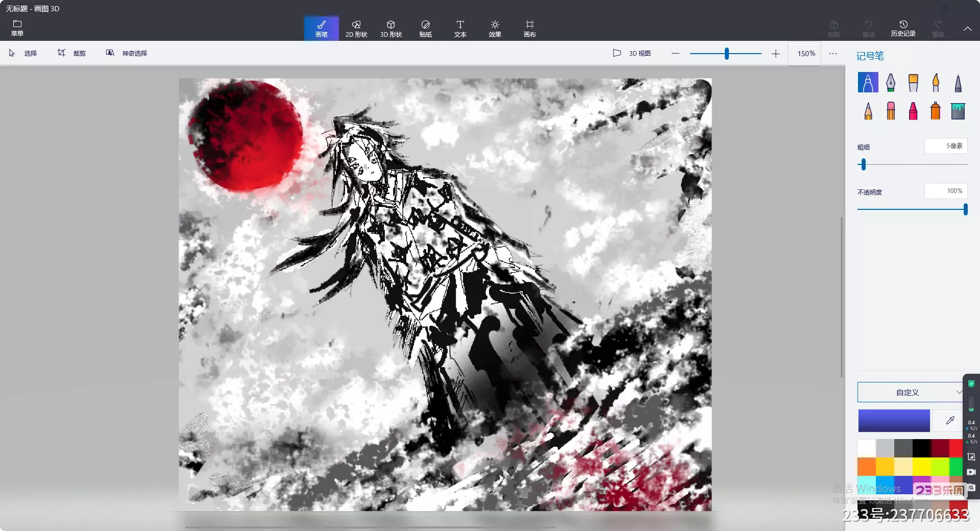980x531 pixels.
Task: Select the eraser tool
Action: pyautogui.click(x=891, y=111)
